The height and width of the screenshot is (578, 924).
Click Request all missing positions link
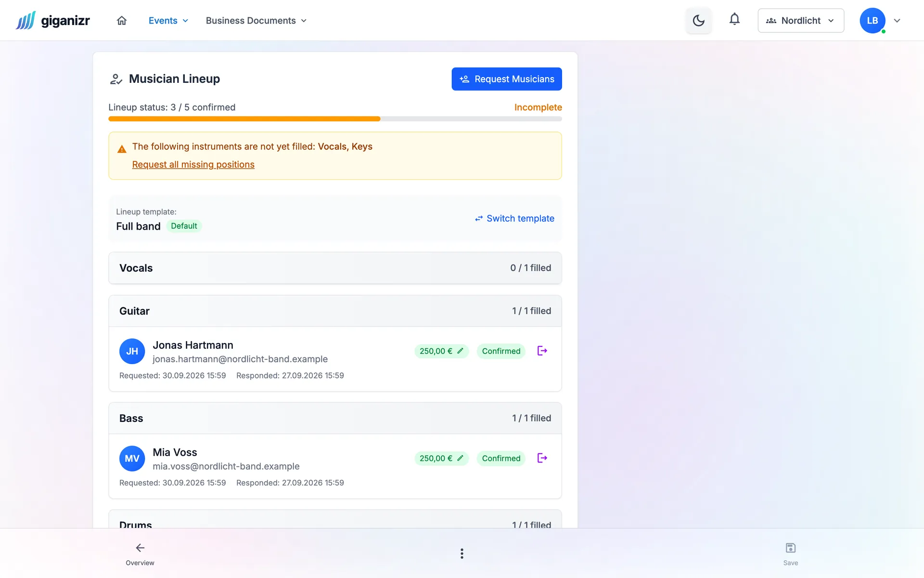(193, 164)
